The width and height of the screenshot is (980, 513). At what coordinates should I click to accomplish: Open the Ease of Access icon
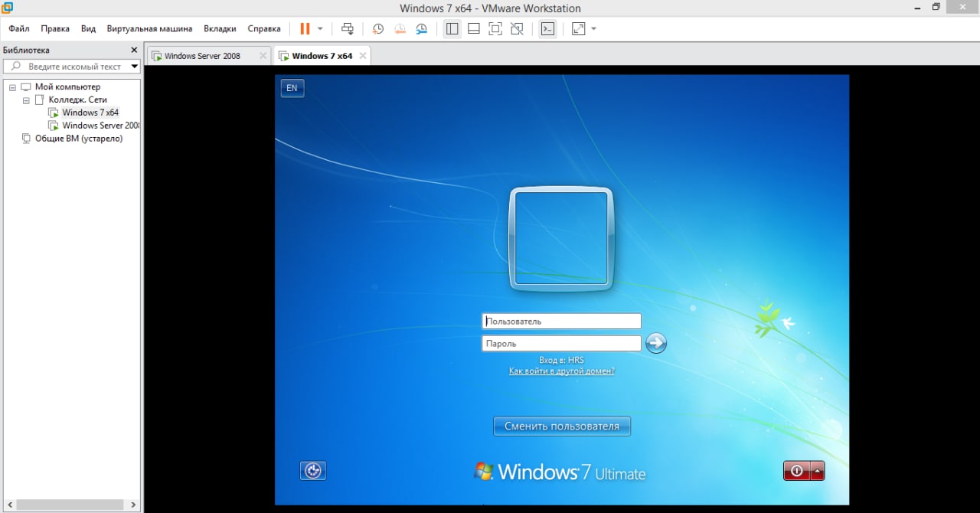click(x=312, y=471)
